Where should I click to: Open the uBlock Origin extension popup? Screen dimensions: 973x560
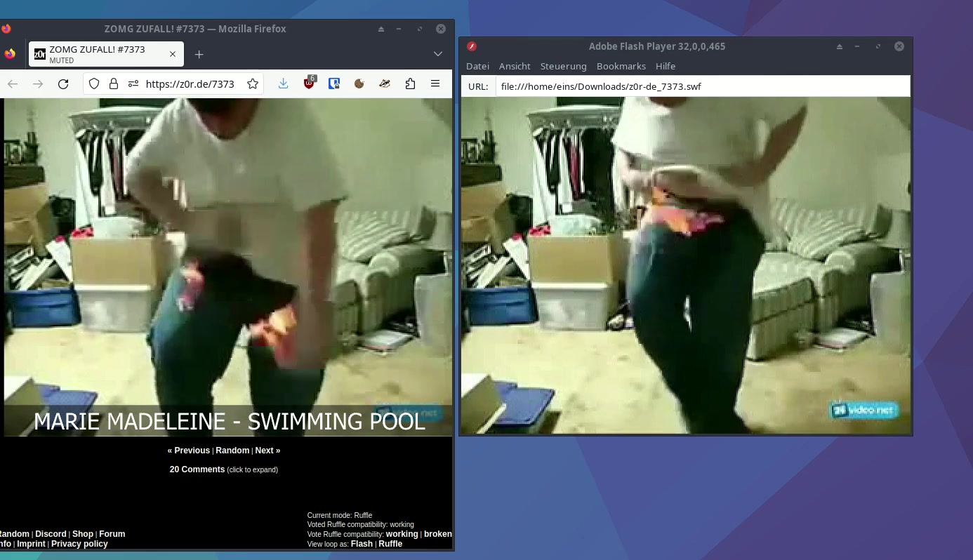point(308,84)
